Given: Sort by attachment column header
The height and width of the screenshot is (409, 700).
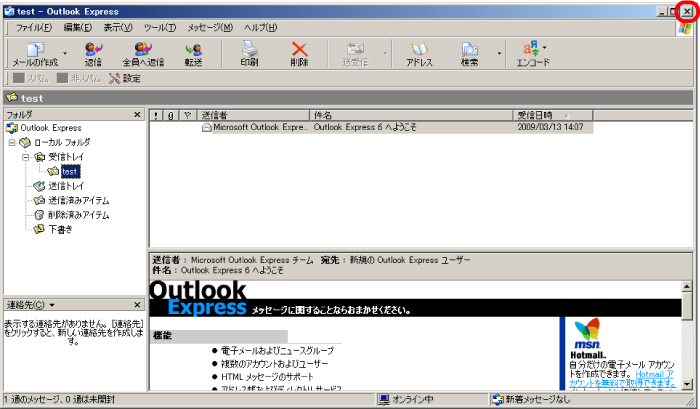Looking at the screenshot, I should 171,116.
